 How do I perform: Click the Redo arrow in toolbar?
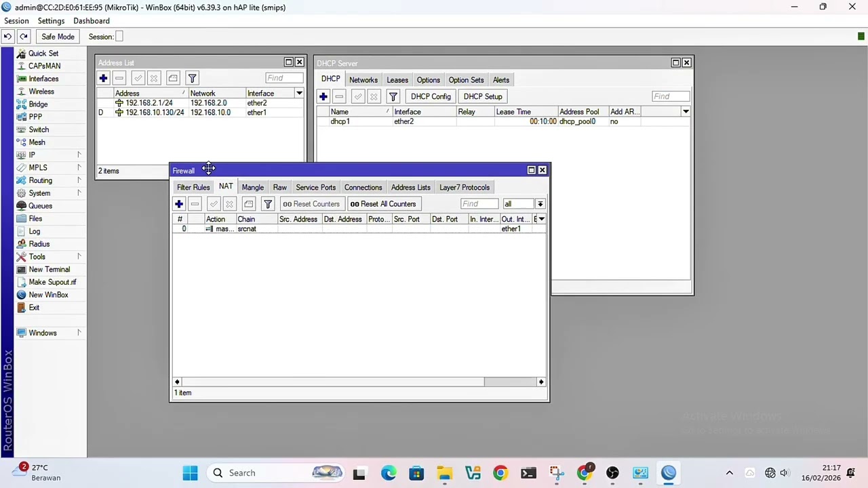tap(24, 37)
